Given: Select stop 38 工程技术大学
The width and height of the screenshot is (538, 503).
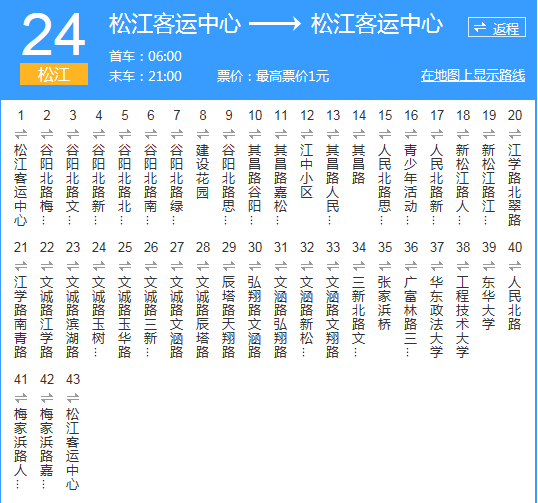Looking at the screenshot, I should [463, 317].
